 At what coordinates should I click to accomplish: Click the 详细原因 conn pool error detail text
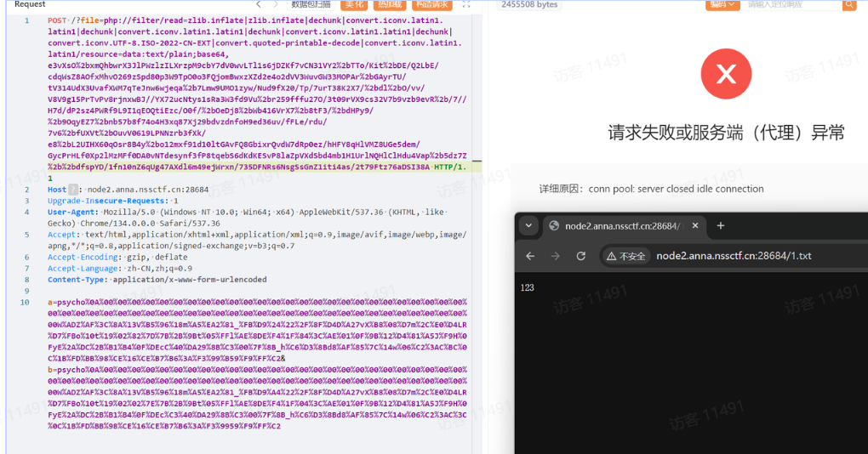pyautogui.click(x=651, y=189)
